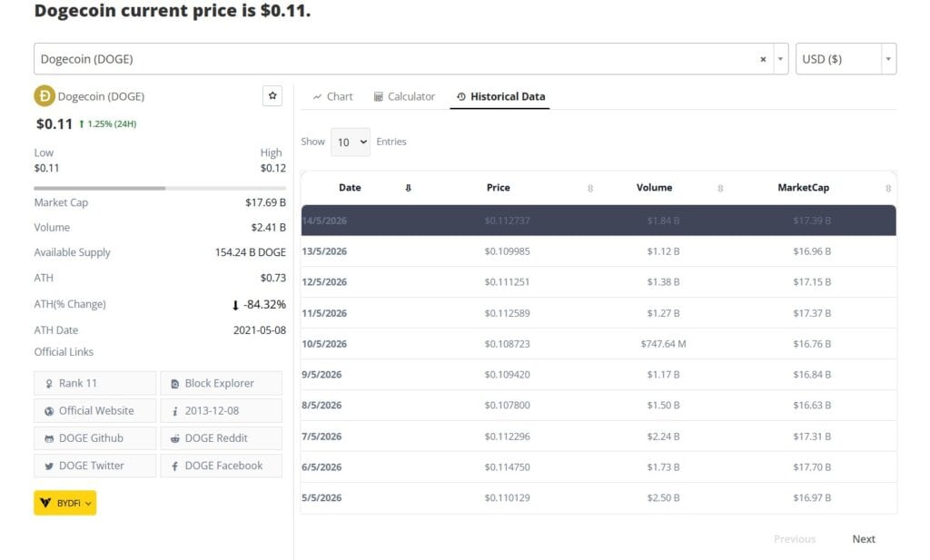Clear the Dogecoin selection with the x icon

click(763, 59)
